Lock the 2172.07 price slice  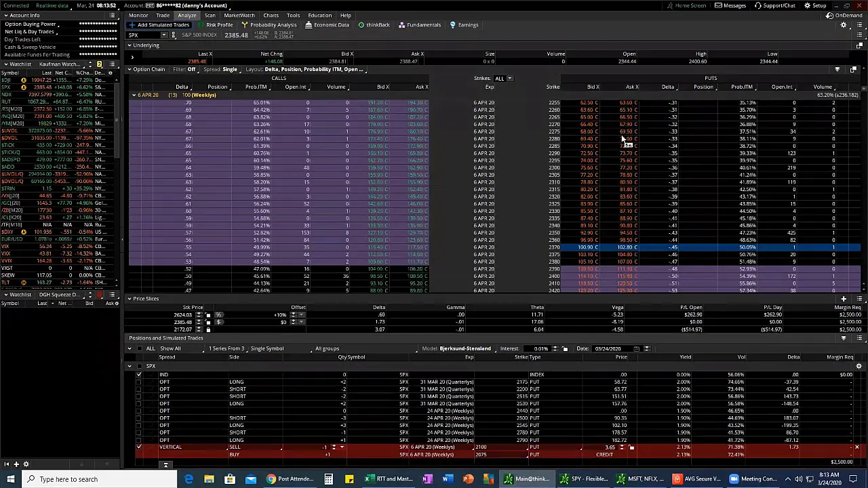[208, 330]
